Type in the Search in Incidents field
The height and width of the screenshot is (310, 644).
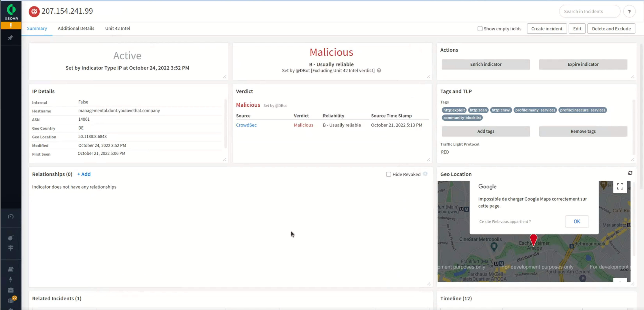589,11
